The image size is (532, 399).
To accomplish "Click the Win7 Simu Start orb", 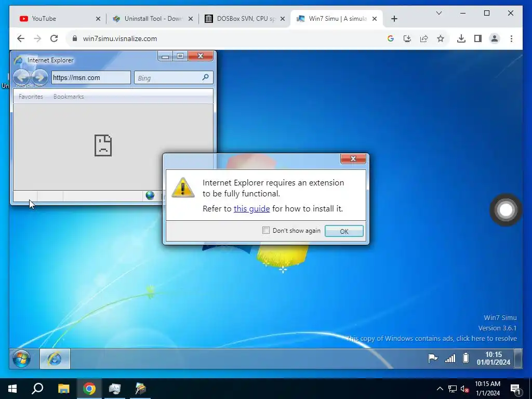I will 21,358.
